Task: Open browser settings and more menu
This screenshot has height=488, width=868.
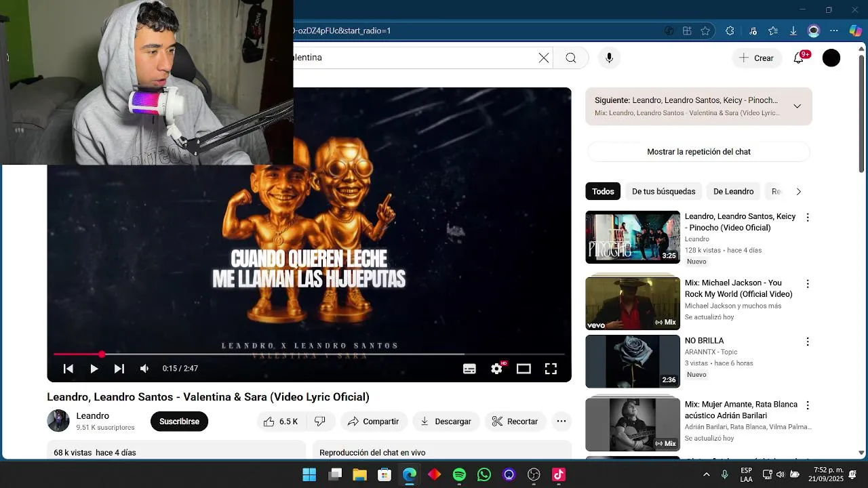Action: tap(834, 30)
